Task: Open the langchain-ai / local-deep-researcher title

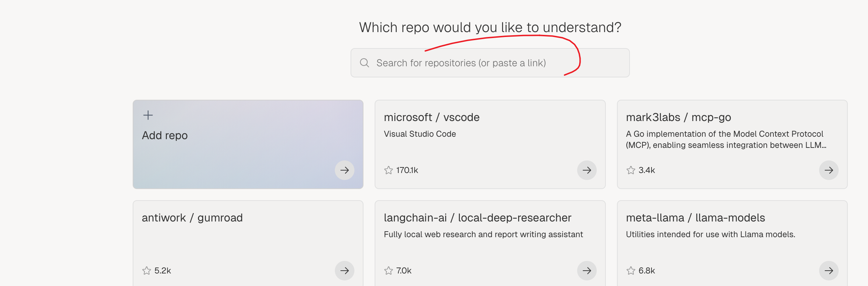Action: click(x=477, y=218)
